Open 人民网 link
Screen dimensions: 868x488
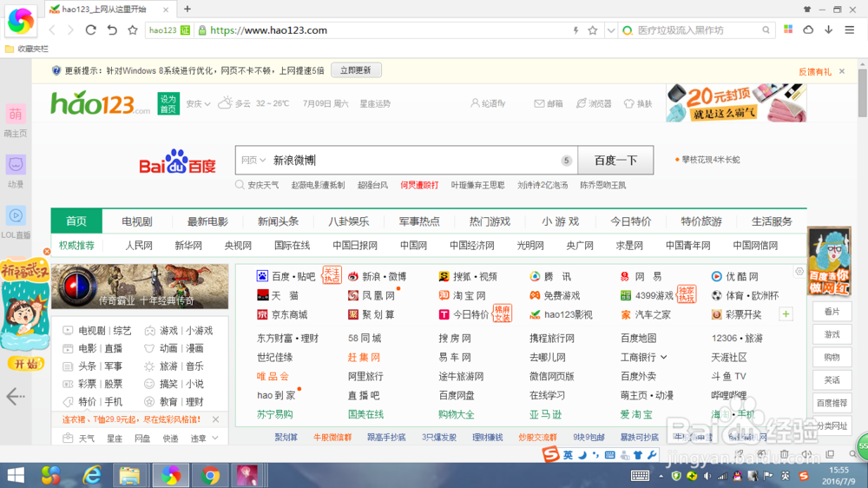click(x=138, y=246)
